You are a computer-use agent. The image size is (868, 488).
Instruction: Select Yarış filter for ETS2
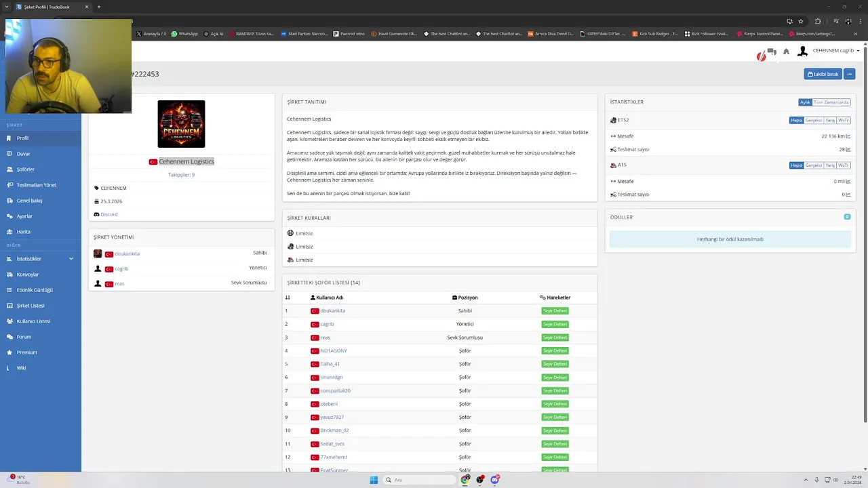point(830,120)
